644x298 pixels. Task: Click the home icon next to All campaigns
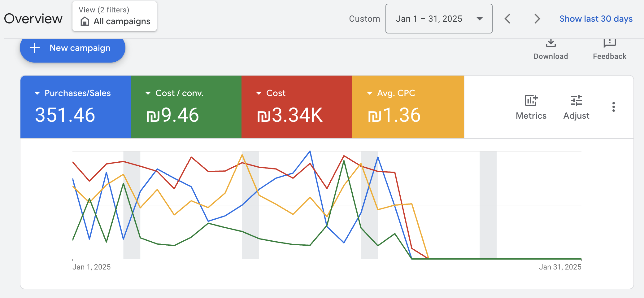point(85,21)
